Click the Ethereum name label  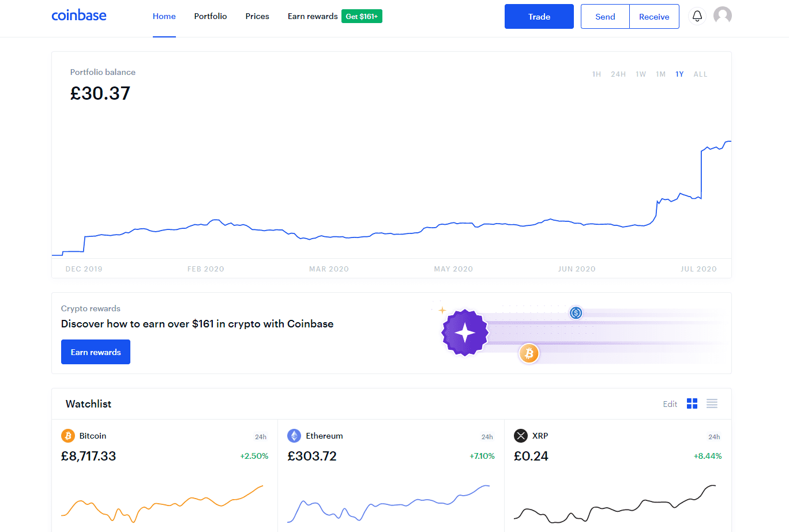(324, 436)
